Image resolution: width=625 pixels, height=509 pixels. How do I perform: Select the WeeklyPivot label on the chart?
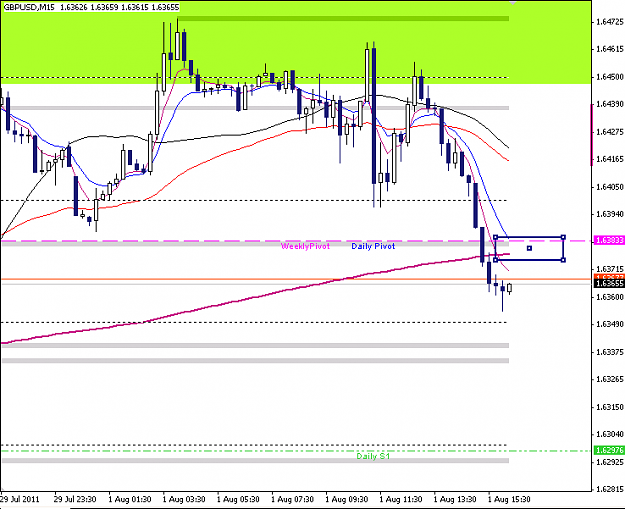tap(305, 246)
